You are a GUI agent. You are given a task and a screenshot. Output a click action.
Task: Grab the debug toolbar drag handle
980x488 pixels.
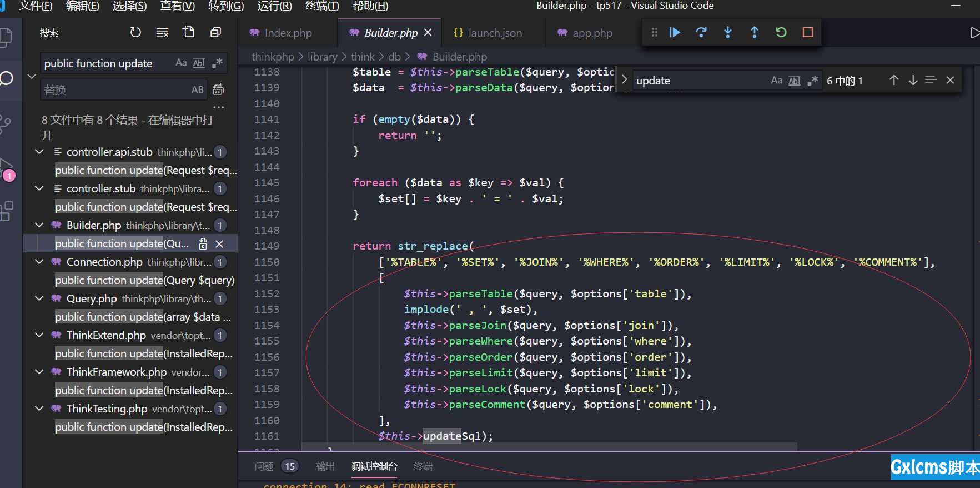tap(654, 32)
